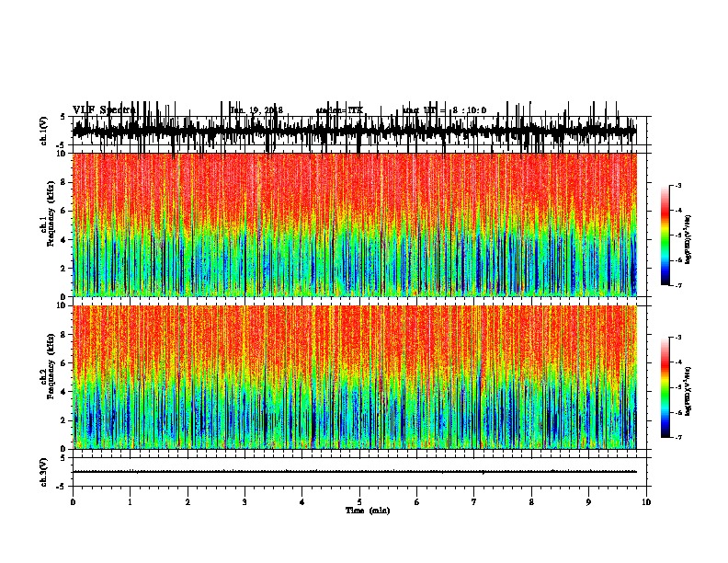Click the ch.1 frequency tick label "8"
Viewport: 728px width, 563px height.
pos(64,182)
